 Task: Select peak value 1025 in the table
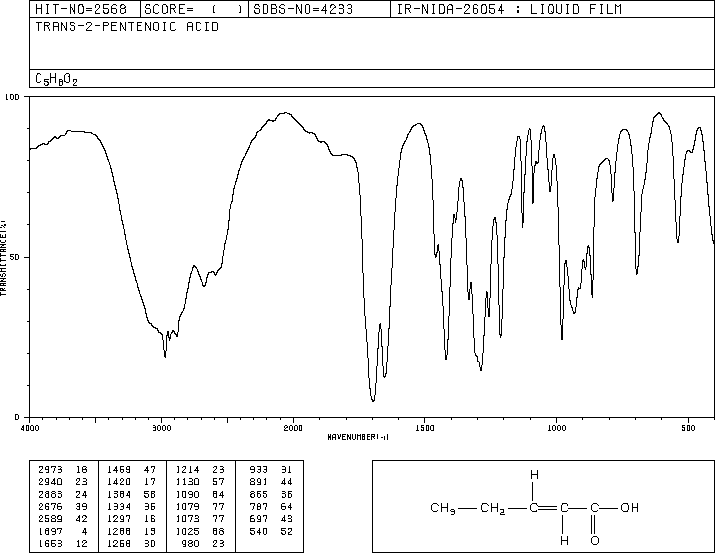click(x=187, y=531)
